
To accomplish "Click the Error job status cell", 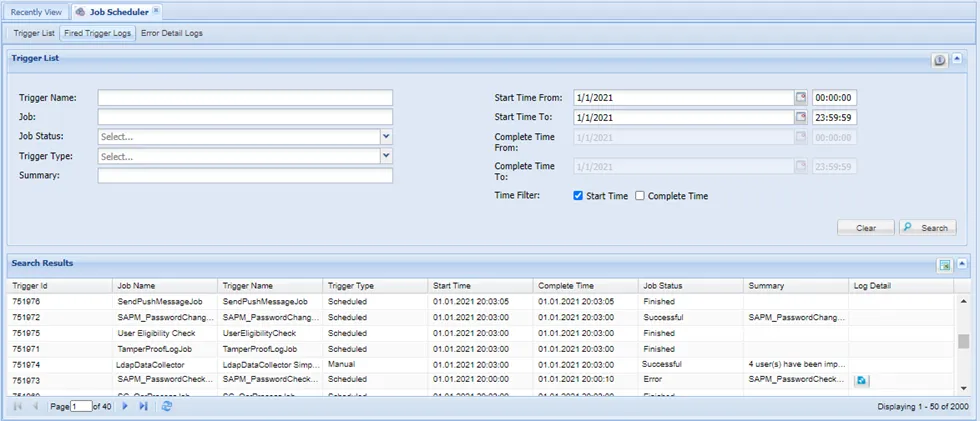I will tap(691, 380).
